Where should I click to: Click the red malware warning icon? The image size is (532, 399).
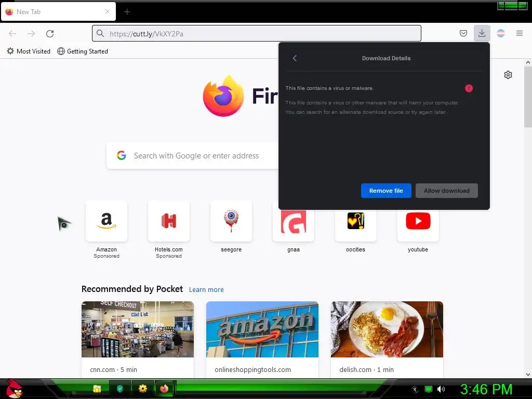coord(469,88)
